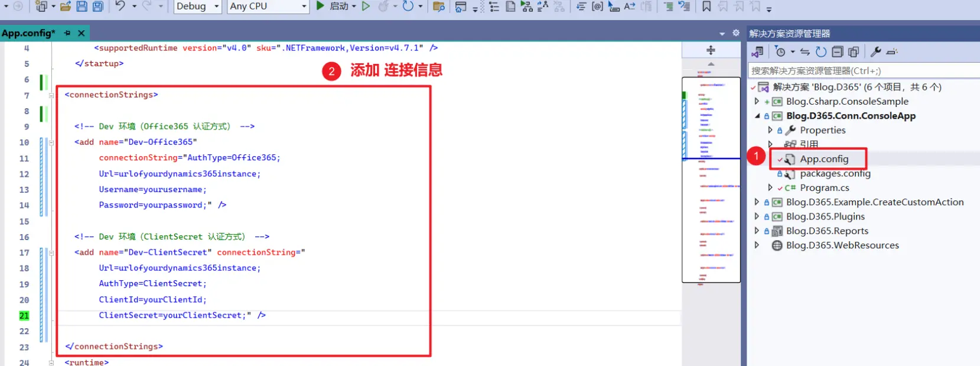Image resolution: width=980 pixels, height=366 pixels.
Task: Save the current file with Save icon
Action: (x=82, y=7)
